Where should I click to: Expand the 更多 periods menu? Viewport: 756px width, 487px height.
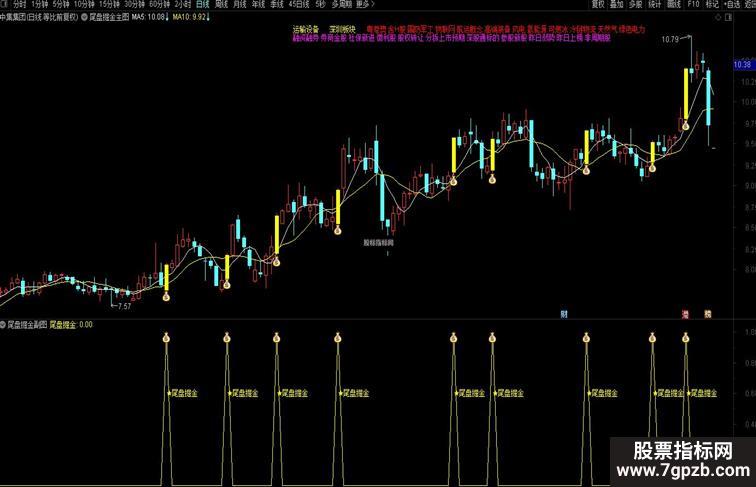coord(364,4)
